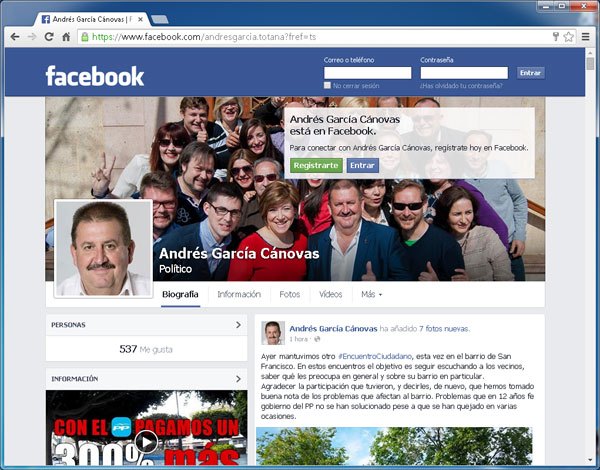
Task: Click the browser forward arrow
Action: (32, 37)
